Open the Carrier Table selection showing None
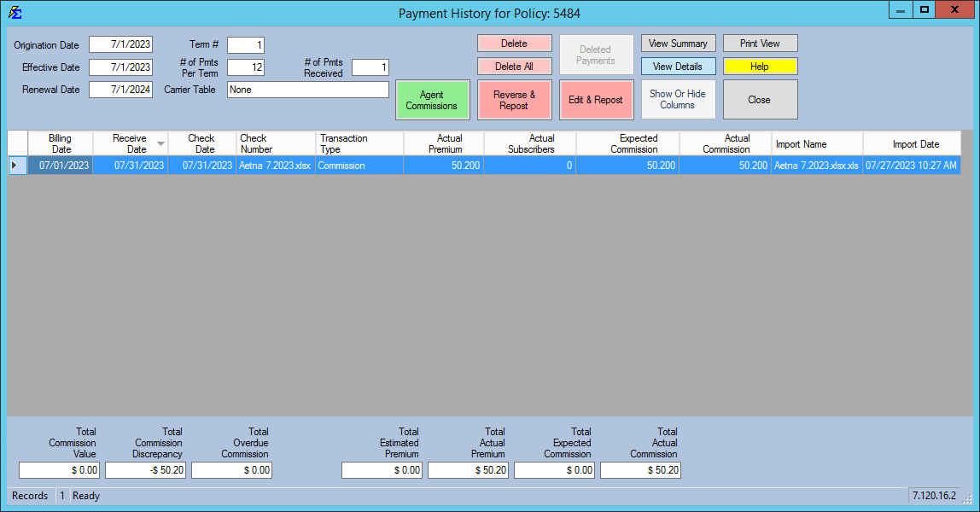This screenshot has width=980, height=512. pyautogui.click(x=307, y=89)
